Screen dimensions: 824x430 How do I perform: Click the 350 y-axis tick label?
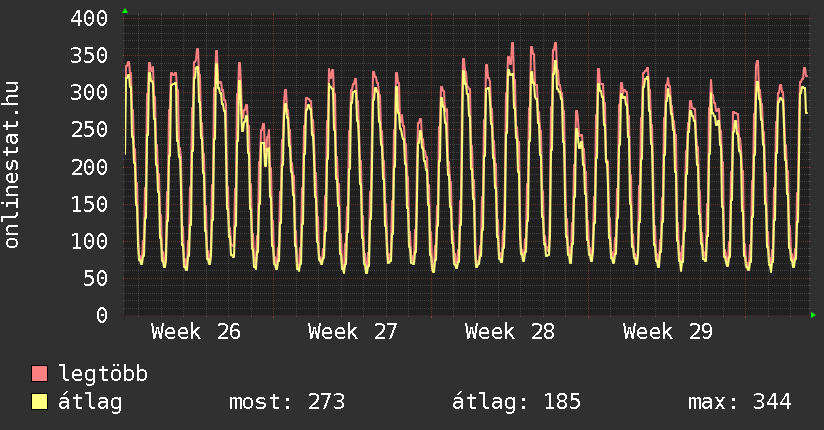[89, 55]
